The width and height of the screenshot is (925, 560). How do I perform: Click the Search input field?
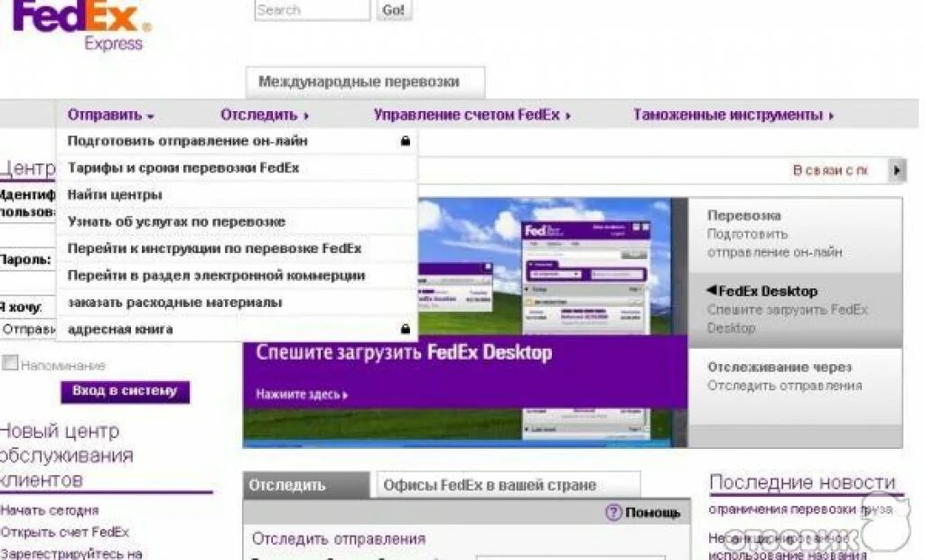312,10
